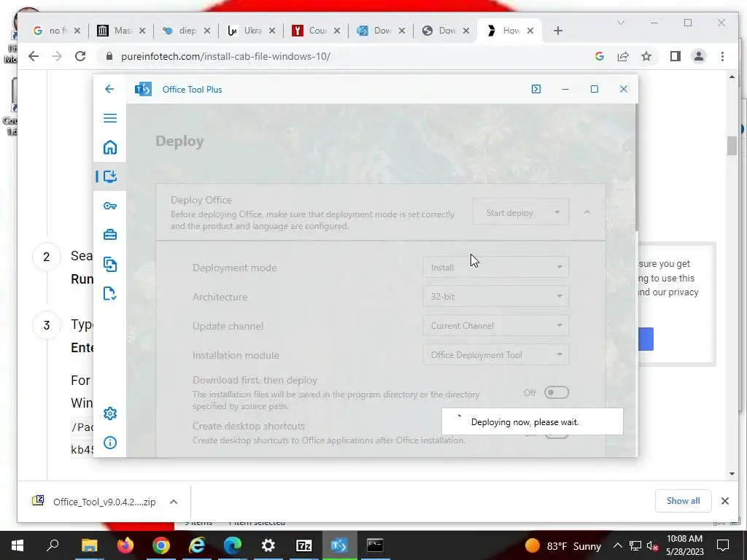Click the Start deploy button
The image size is (747, 560).
[x=510, y=212]
